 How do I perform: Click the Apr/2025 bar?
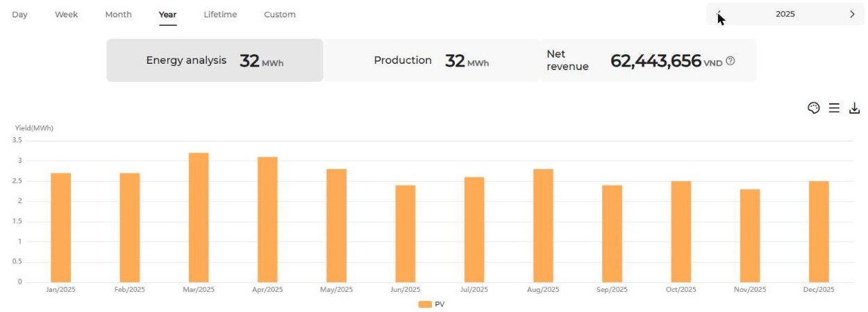point(267,220)
